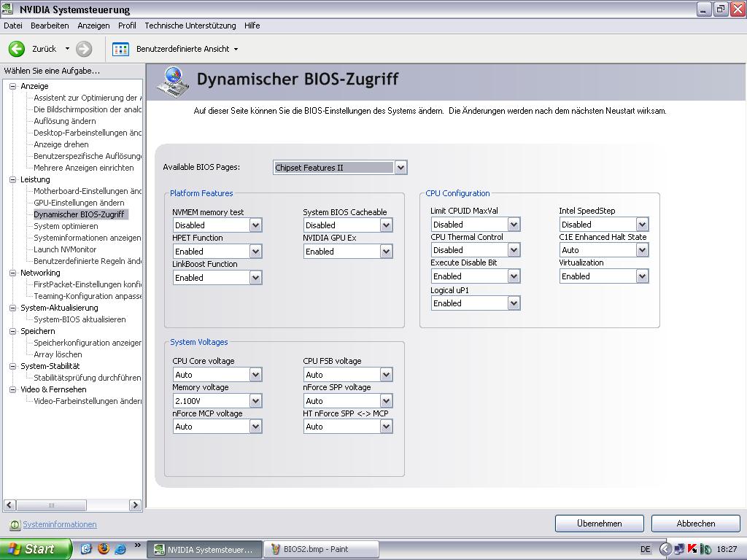Screen dimensions: 747x560
Task: Select Array löschen tree item
Action: click(58, 355)
